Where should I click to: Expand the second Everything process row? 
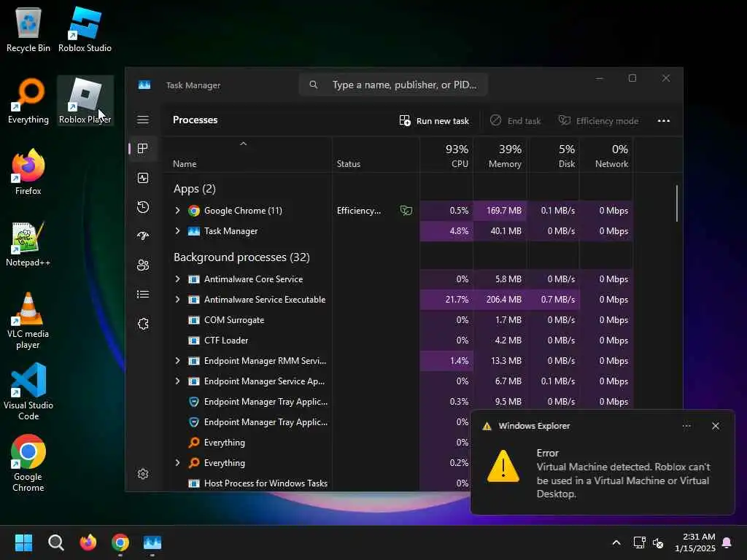pos(178,463)
